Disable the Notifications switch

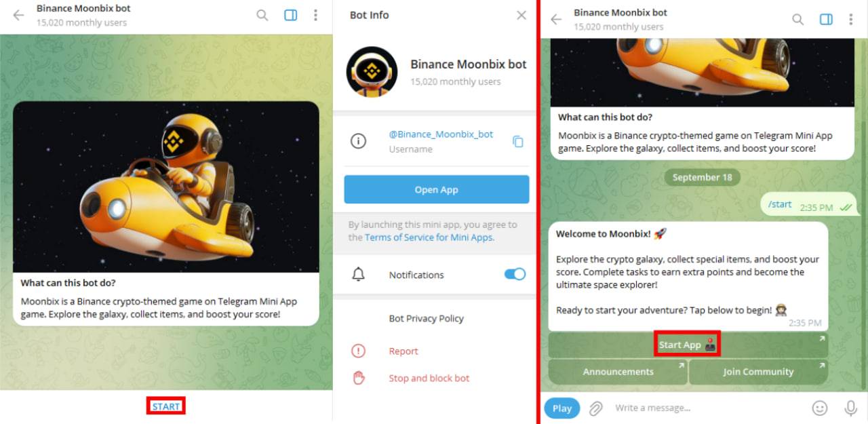(515, 274)
